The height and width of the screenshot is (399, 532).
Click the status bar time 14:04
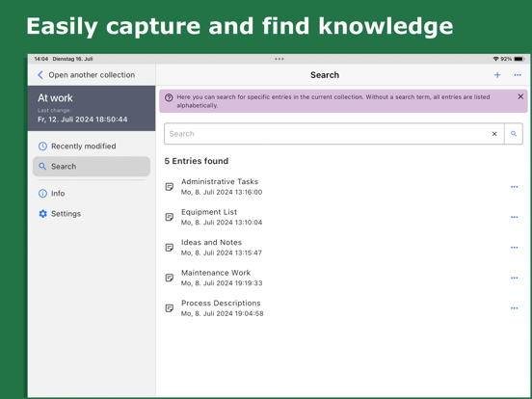41,59
